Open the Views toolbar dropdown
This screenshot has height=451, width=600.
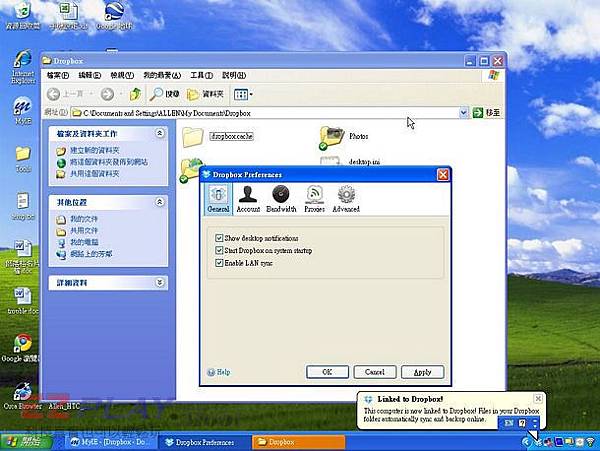tap(243, 94)
